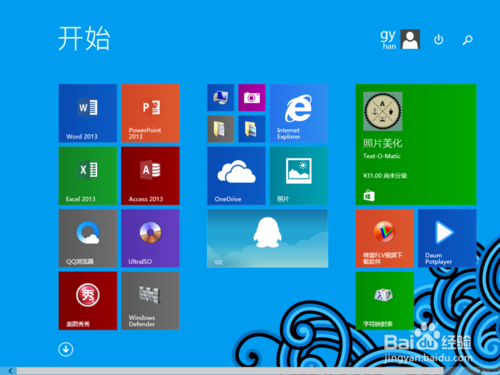The width and height of the screenshot is (500, 375).
Task: Open the red 秀 app tile
Action: pos(88,301)
